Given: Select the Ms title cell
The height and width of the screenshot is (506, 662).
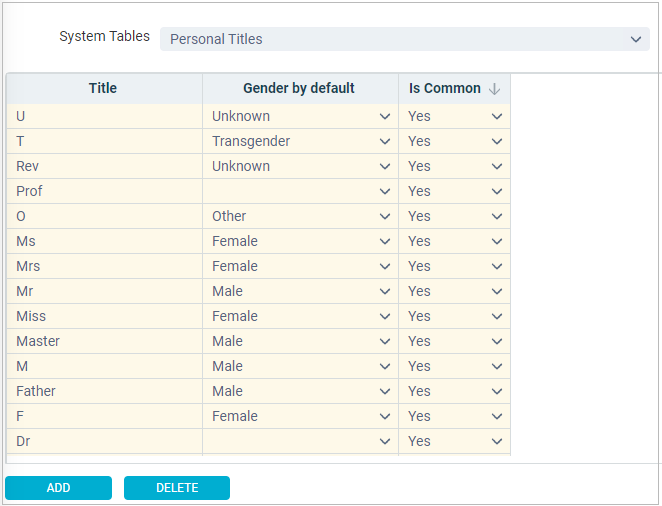Looking at the screenshot, I should click(104, 241).
